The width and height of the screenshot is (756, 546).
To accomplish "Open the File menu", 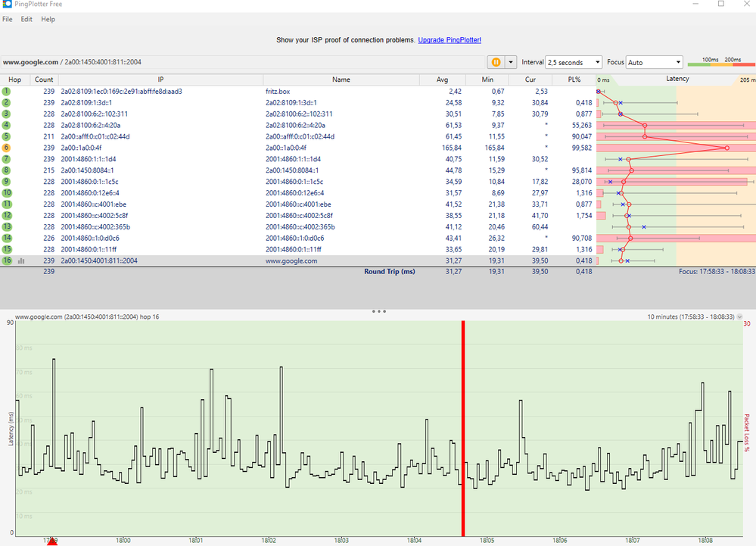I will coord(8,19).
